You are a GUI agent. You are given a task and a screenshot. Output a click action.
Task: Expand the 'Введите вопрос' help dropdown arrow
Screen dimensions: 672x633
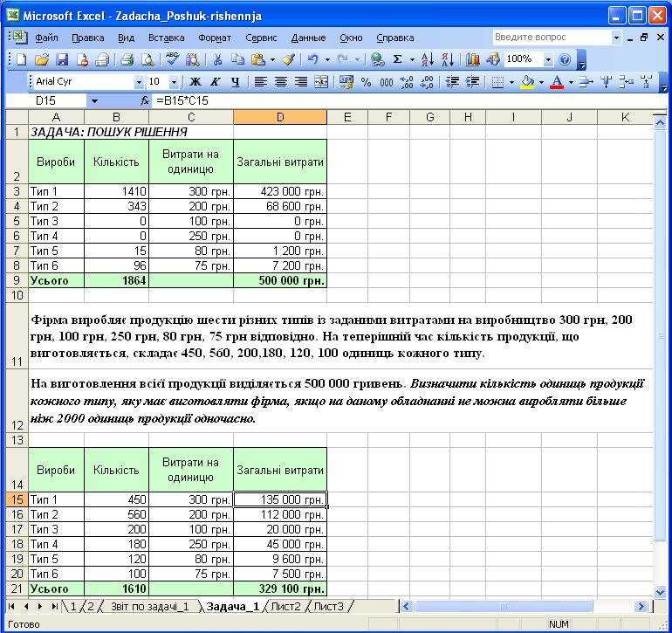[616, 38]
